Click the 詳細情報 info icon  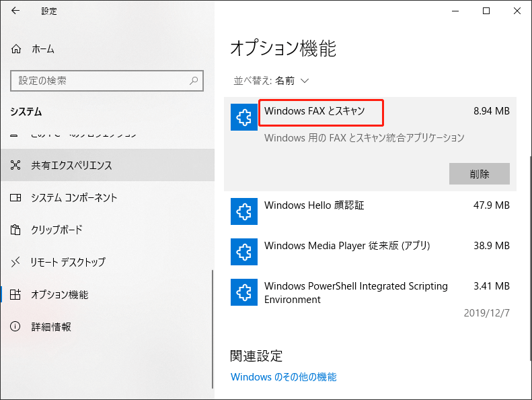pyautogui.click(x=15, y=327)
